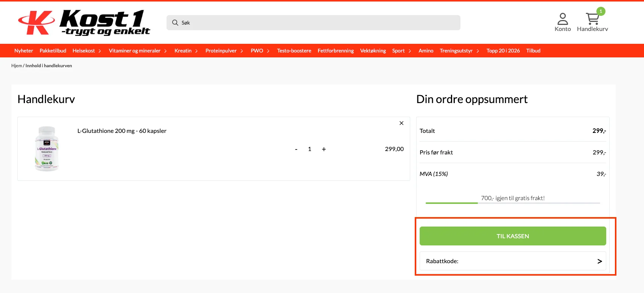Open the Kreatin category
644x293 pixels.
click(x=183, y=51)
